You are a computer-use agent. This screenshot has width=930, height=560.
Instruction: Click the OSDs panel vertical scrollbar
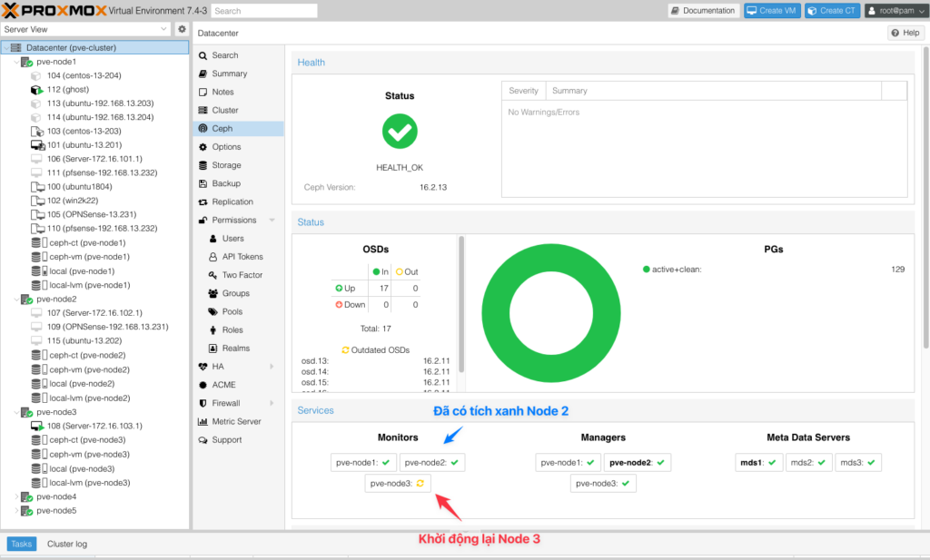point(460,305)
